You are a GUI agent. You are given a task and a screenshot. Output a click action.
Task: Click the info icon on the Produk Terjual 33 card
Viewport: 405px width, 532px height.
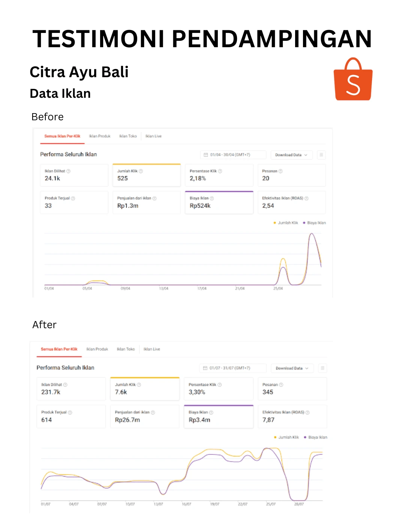[73, 199]
